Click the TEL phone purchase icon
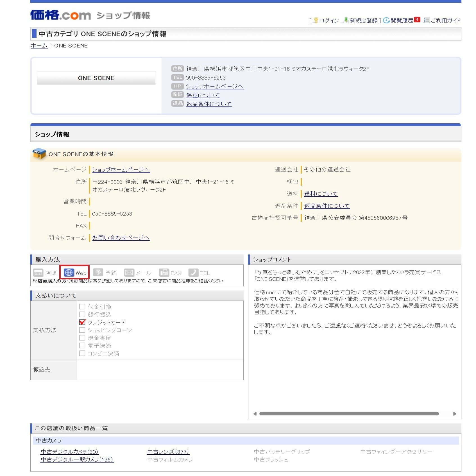 pos(193,273)
